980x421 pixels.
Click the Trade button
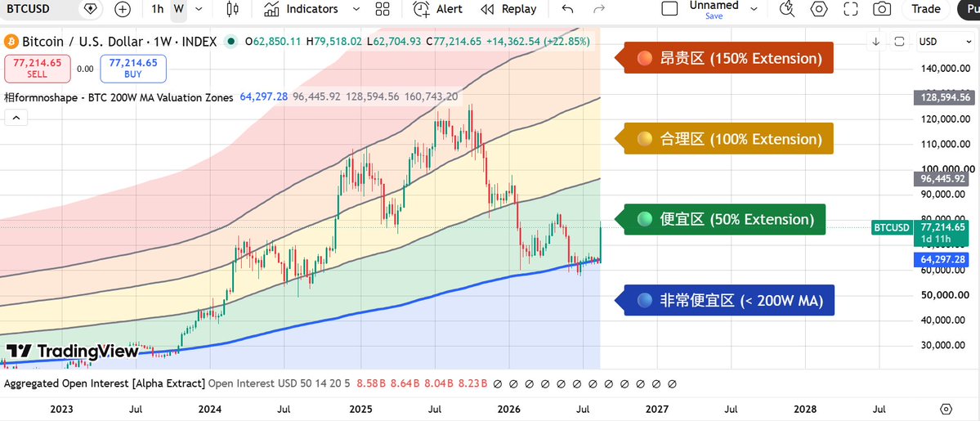pyautogui.click(x=925, y=9)
